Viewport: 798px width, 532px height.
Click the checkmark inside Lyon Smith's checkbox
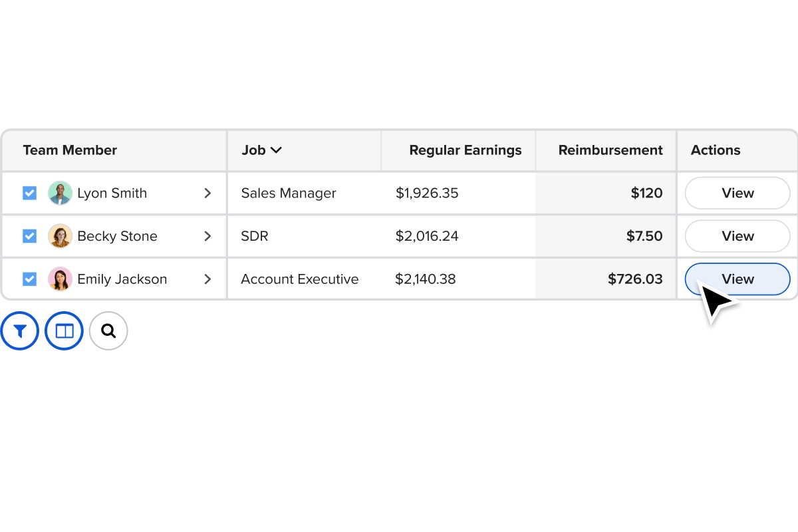click(x=29, y=193)
